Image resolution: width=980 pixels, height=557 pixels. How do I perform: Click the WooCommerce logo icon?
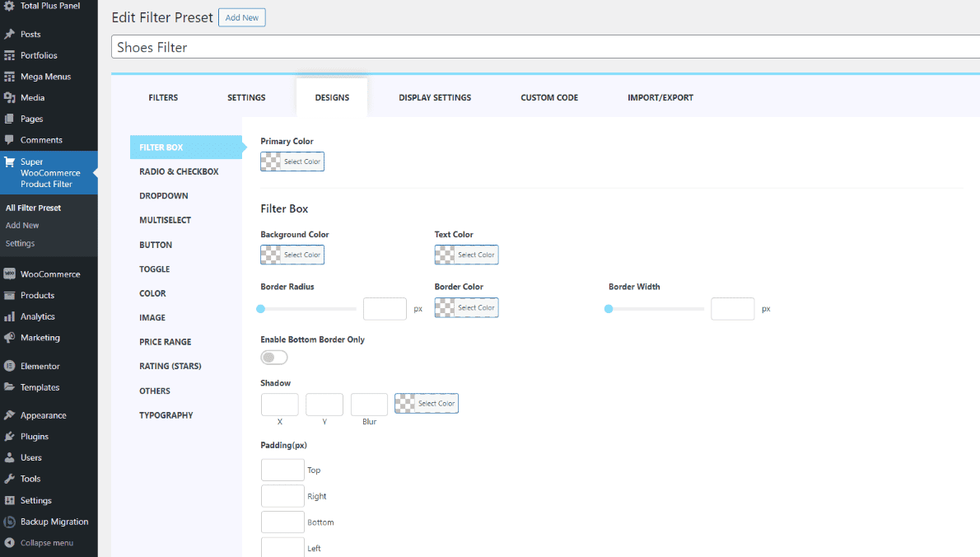[x=9, y=274]
